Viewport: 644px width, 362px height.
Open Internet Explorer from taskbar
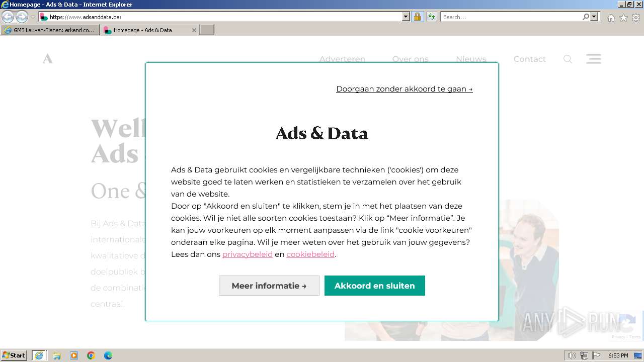pyautogui.click(x=39, y=355)
